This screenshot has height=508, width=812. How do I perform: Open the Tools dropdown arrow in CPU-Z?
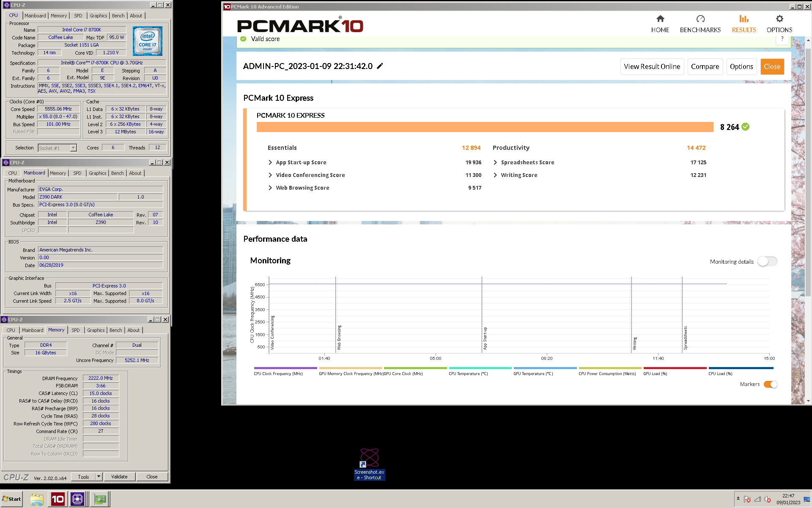point(99,477)
